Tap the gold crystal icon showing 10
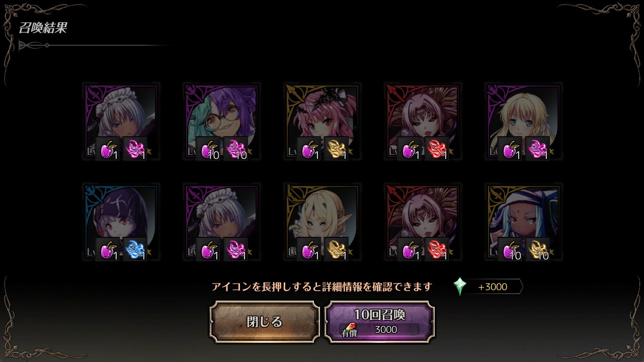644x362 pixels. tap(537, 249)
